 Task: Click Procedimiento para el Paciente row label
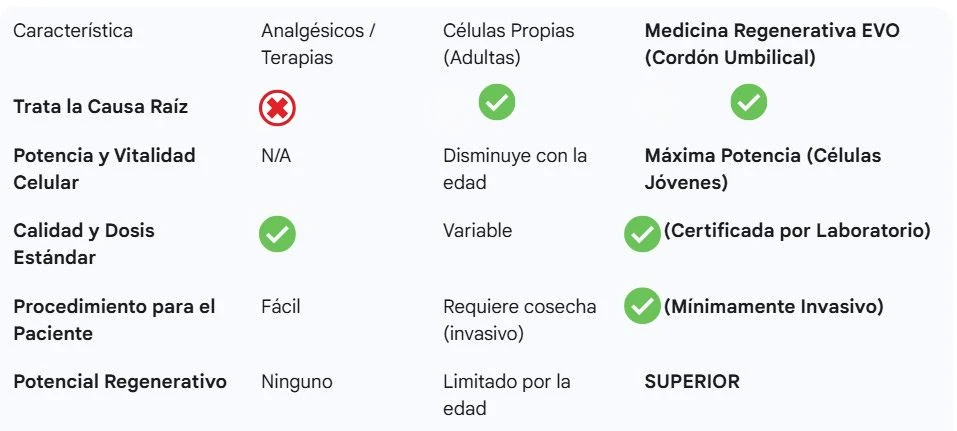[115, 319]
